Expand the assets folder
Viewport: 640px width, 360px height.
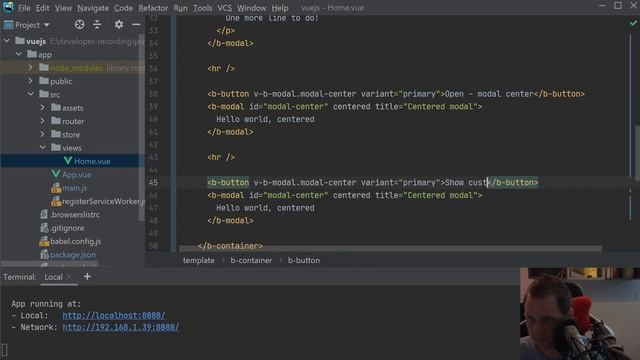pyautogui.click(x=42, y=107)
